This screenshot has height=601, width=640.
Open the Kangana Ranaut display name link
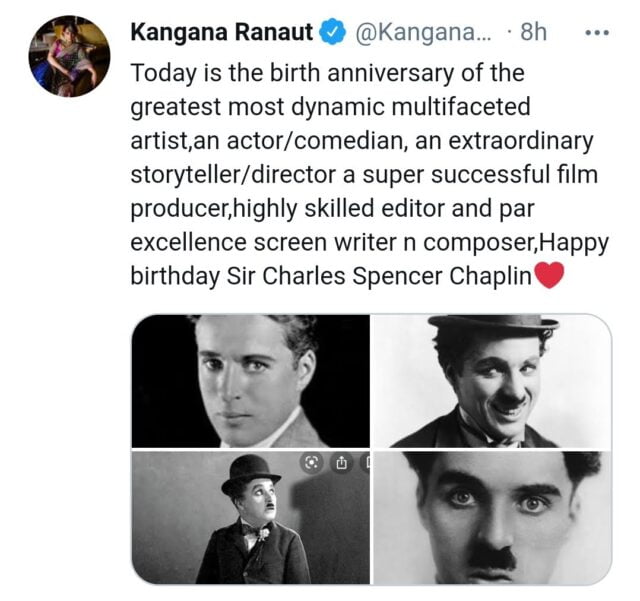[x=223, y=32]
